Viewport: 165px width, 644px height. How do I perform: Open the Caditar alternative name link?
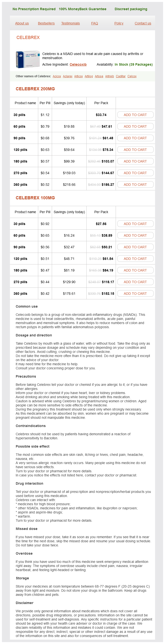(x=120, y=76)
